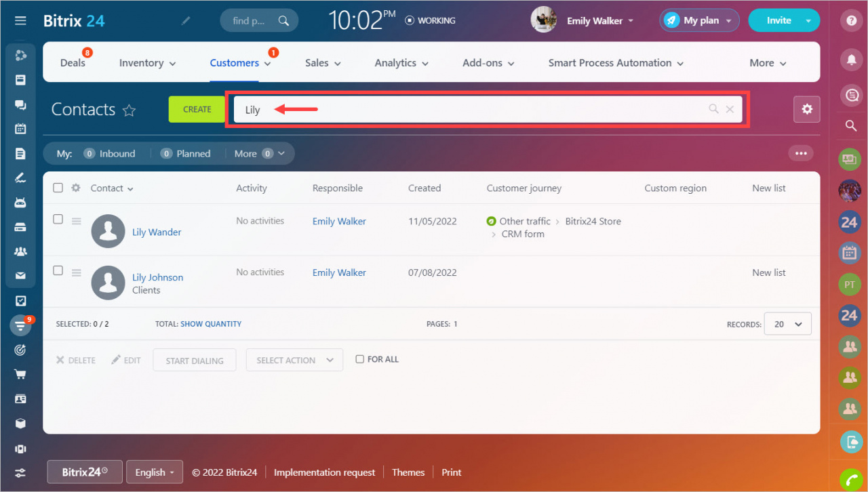The image size is (868, 492).
Task: Open e-signature pen icon in sidebar
Action: [x=20, y=178]
